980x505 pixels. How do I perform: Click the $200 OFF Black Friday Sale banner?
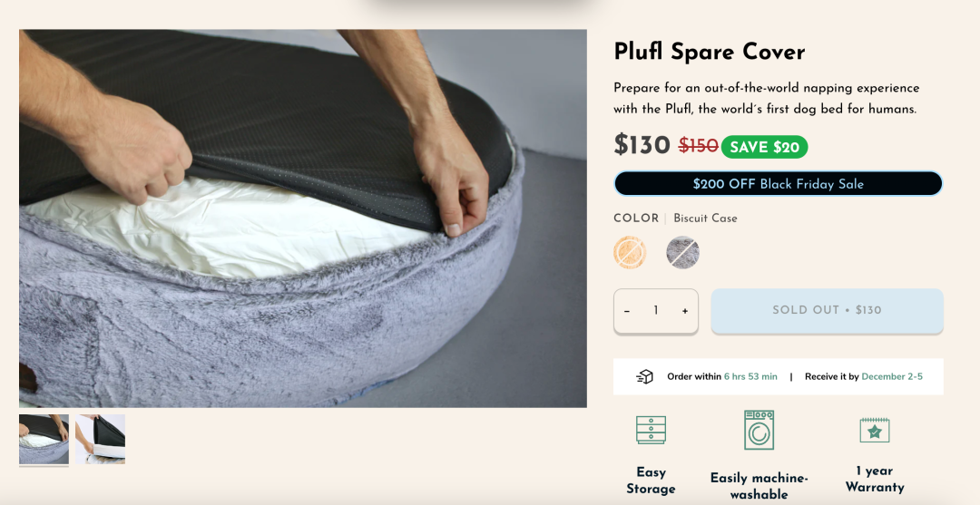(x=779, y=183)
